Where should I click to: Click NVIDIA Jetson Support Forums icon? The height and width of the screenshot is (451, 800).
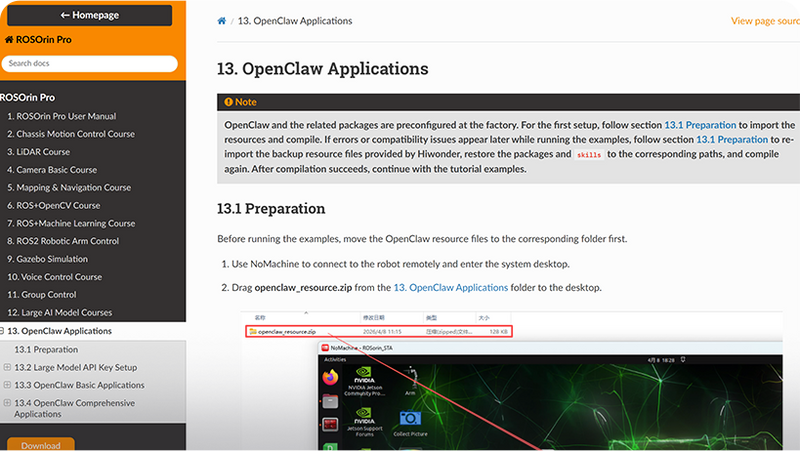(364, 421)
